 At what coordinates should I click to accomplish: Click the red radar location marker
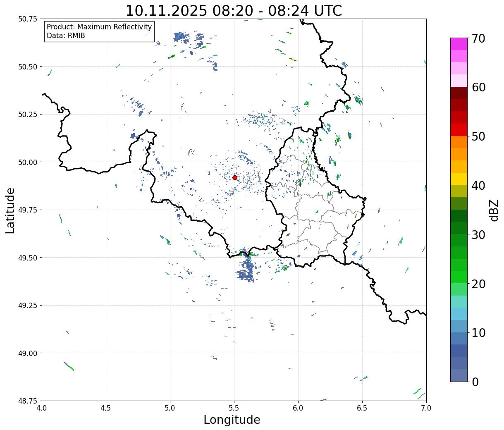(x=235, y=177)
